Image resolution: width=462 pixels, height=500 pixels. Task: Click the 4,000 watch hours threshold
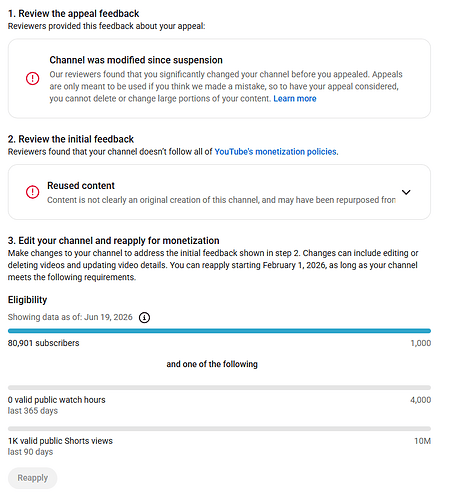[421, 400]
